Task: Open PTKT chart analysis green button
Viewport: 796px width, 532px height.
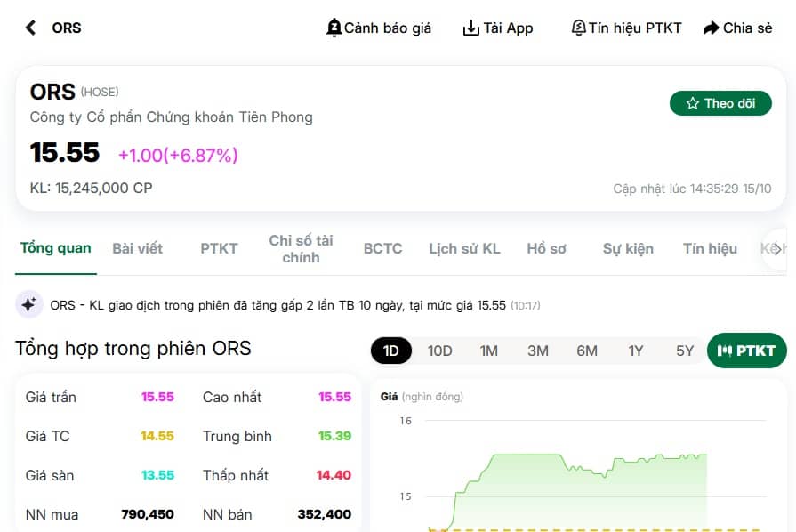Action: point(746,351)
